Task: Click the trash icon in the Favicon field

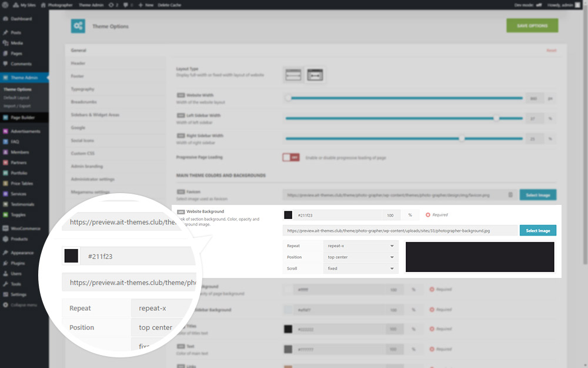Action: 510,195
